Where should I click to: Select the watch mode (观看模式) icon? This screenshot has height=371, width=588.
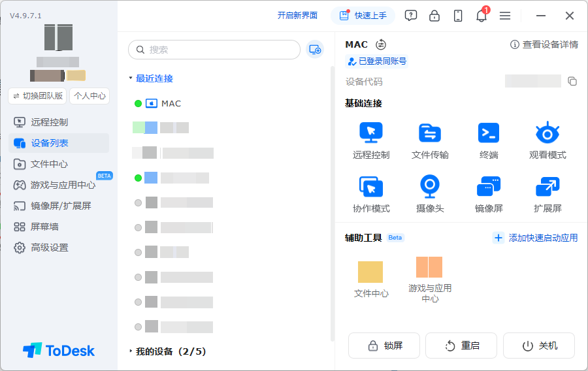pos(547,133)
